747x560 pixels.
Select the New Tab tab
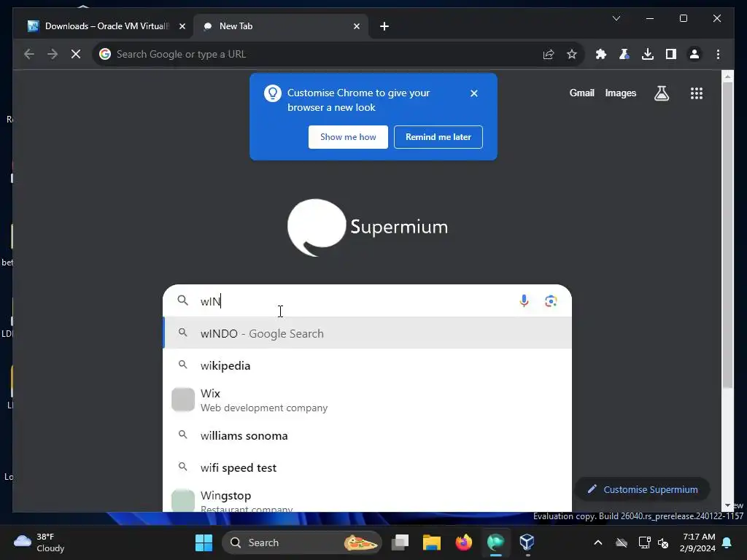click(281, 26)
